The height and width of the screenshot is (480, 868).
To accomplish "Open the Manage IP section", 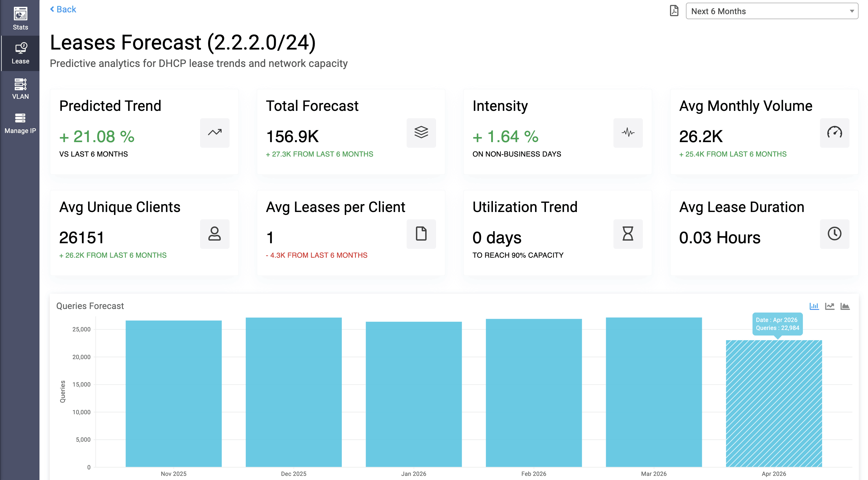I will tap(20, 123).
